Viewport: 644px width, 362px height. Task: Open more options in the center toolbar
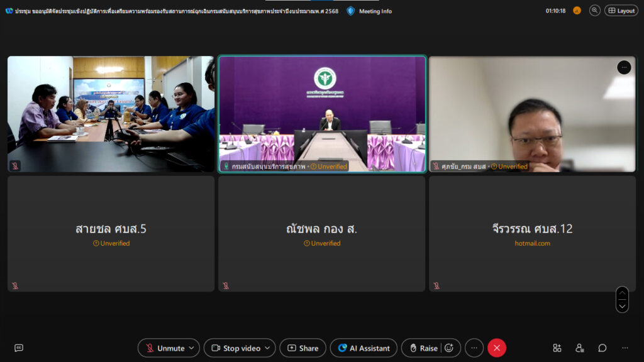pyautogui.click(x=474, y=348)
